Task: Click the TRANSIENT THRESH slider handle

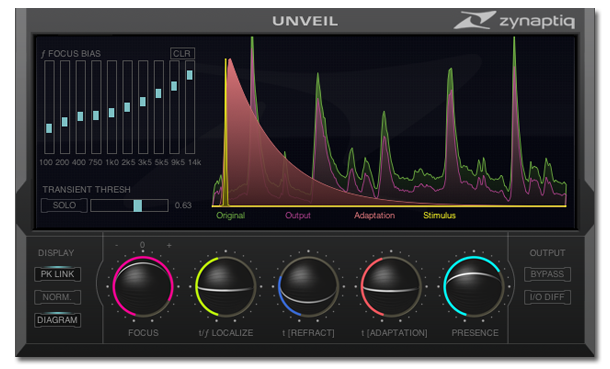Action: tap(137, 205)
